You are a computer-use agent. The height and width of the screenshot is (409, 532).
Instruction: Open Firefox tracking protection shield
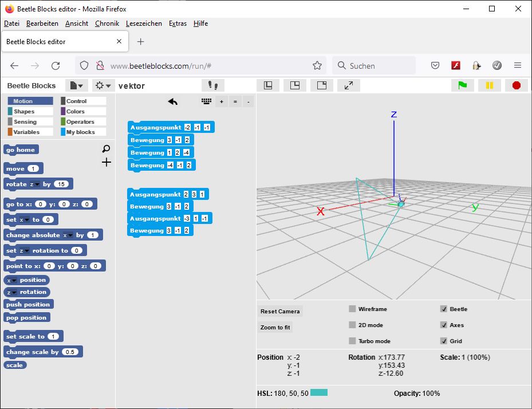tap(84, 65)
